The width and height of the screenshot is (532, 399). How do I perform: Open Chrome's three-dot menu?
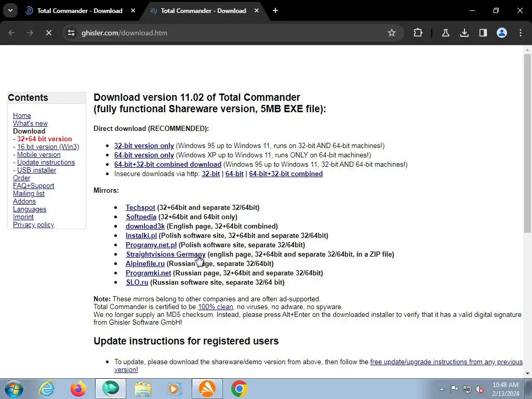tap(521, 33)
